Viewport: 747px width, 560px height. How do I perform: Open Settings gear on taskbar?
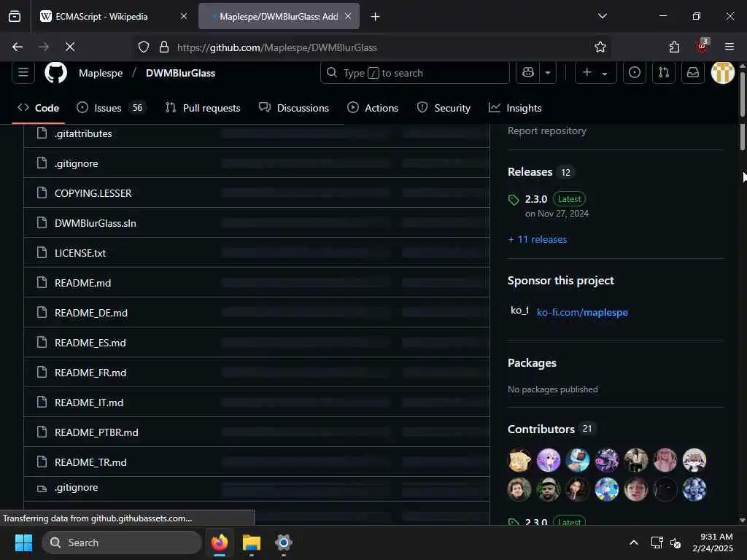tap(284, 542)
